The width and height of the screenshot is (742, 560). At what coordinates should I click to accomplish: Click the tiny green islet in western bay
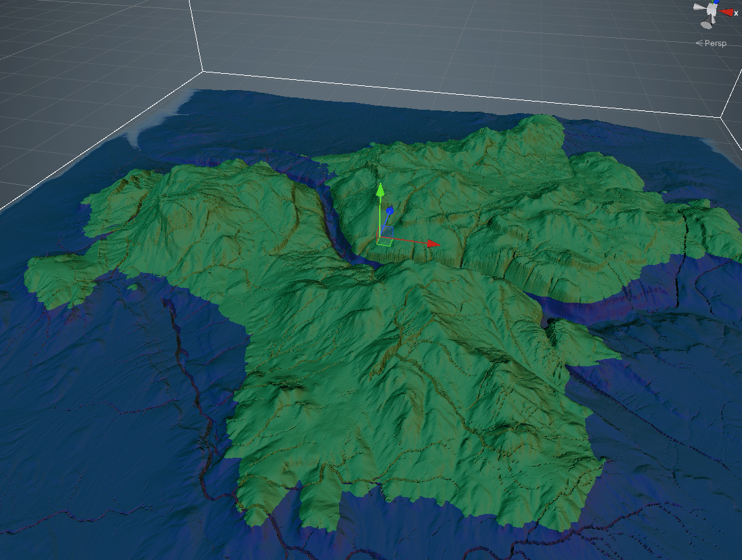134,286
